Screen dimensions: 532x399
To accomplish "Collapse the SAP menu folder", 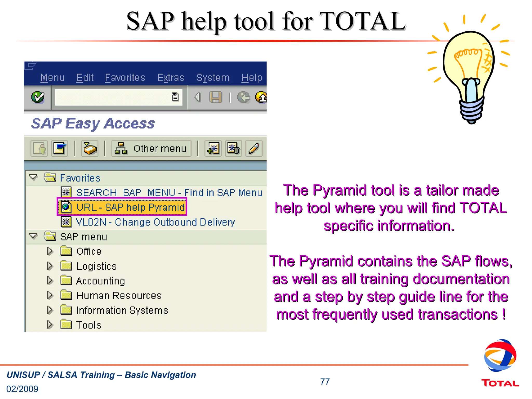I will (x=33, y=236).
